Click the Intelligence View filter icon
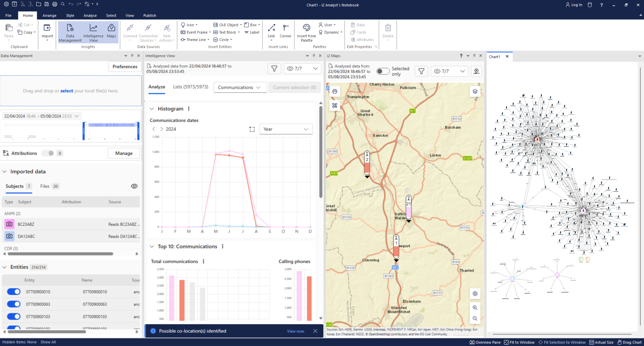Image resolution: width=644 pixels, height=346 pixels. (274, 69)
